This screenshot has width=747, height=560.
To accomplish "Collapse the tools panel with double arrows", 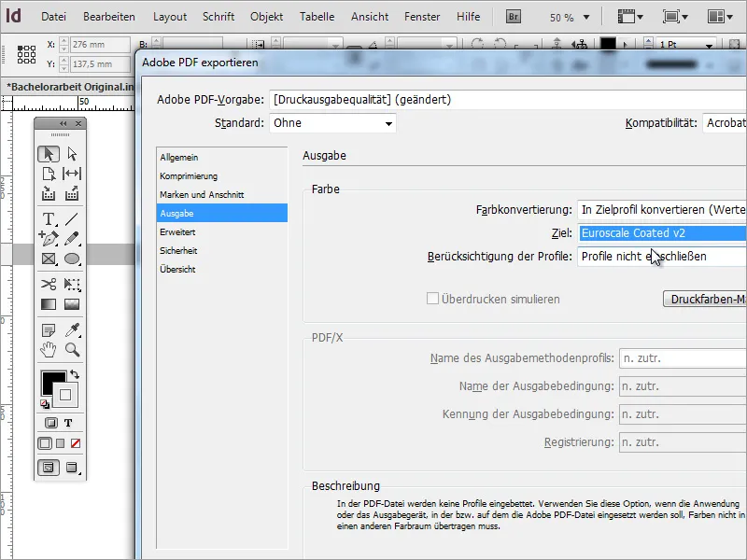I will coord(63,124).
